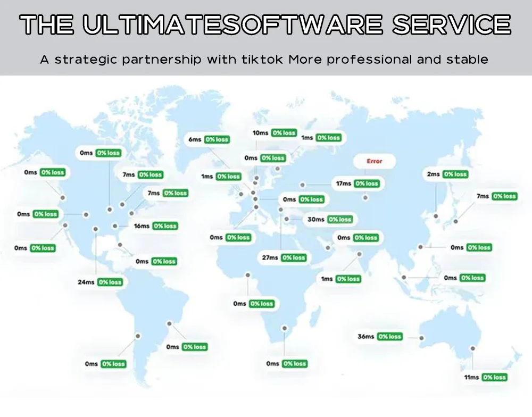Select the 6ms 0% loss badge
The image size is (532, 417).
(x=209, y=139)
